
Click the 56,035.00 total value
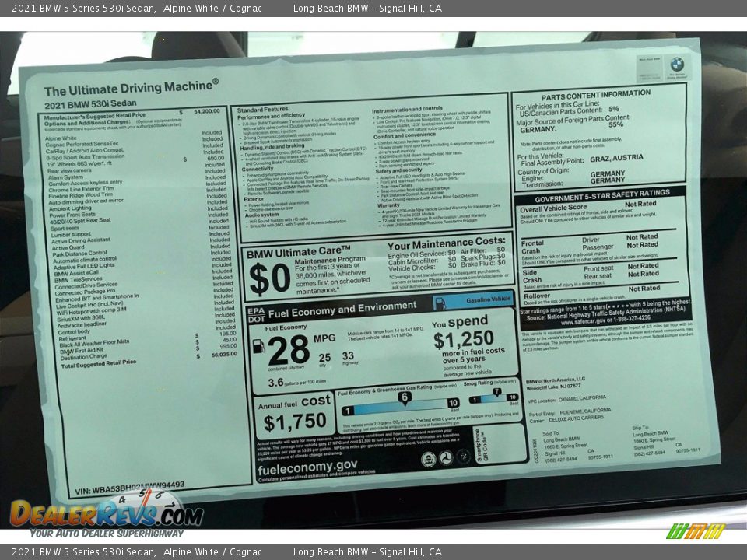point(224,355)
